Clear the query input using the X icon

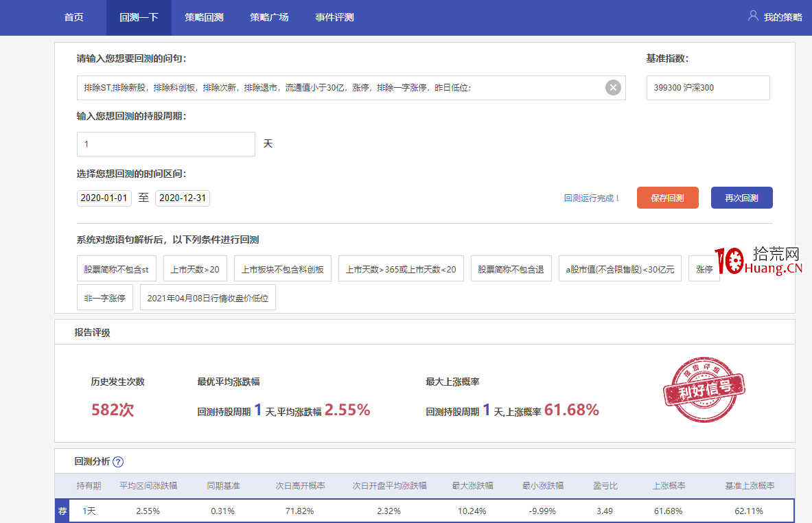612,87
